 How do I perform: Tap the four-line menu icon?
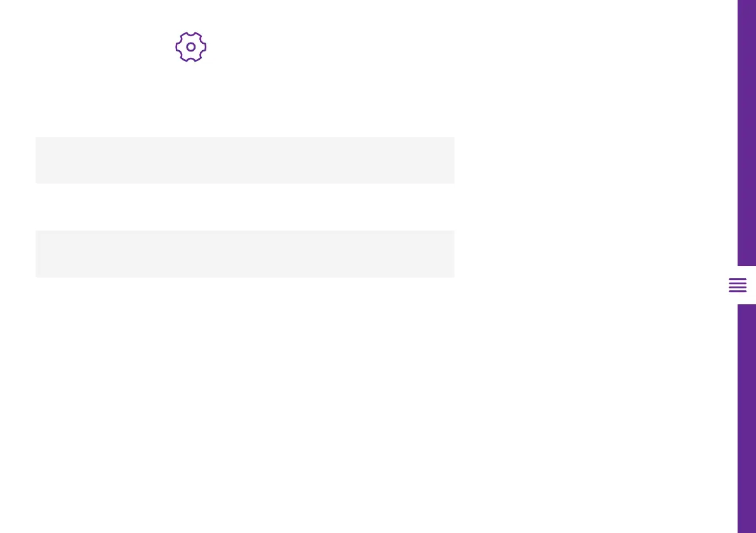pos(738,285)
